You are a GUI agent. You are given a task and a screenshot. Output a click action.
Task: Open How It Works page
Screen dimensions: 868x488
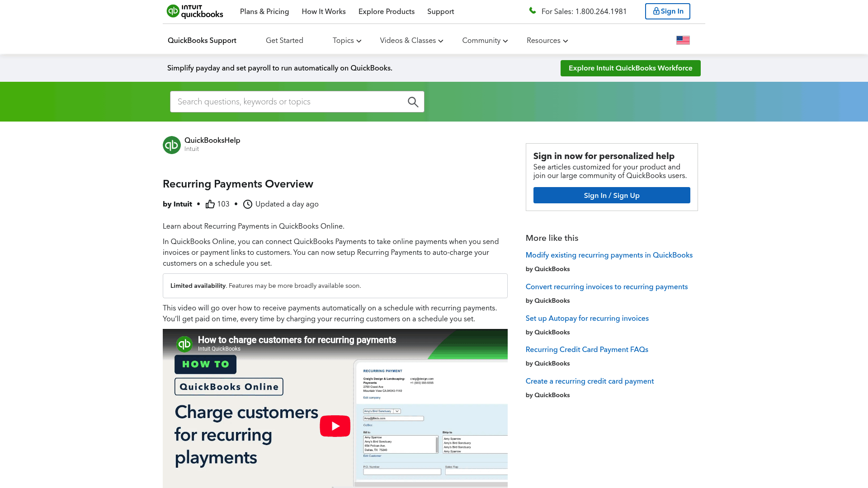tap(324, 12)
